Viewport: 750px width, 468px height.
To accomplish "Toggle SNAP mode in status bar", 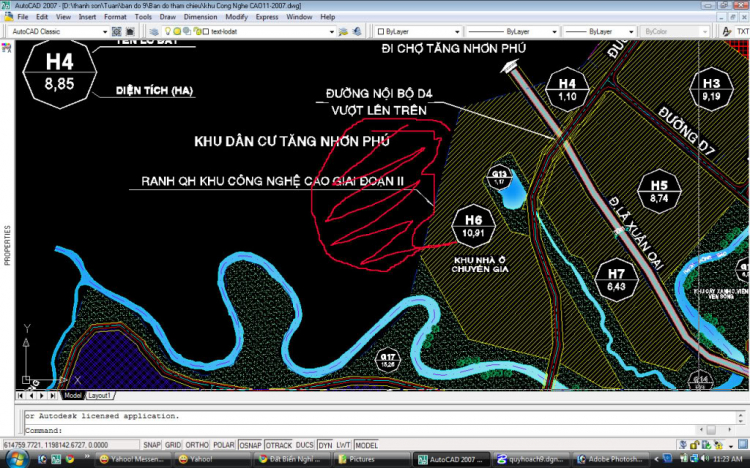I will [x=152, y=445].
